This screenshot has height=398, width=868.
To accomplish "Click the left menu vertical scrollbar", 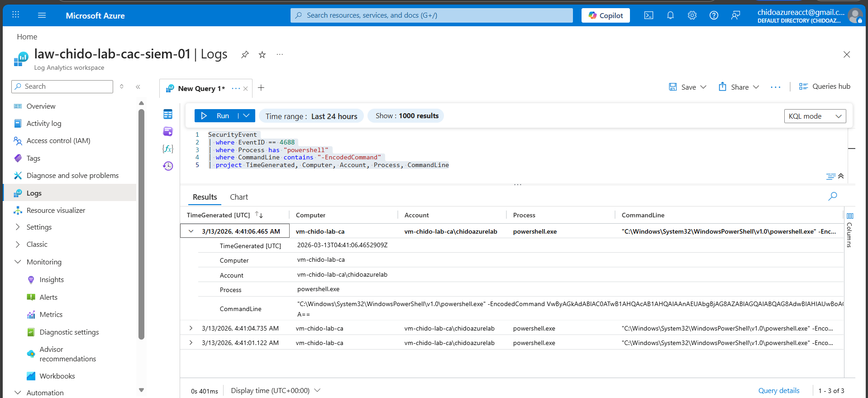I will (x=141, y=224).
